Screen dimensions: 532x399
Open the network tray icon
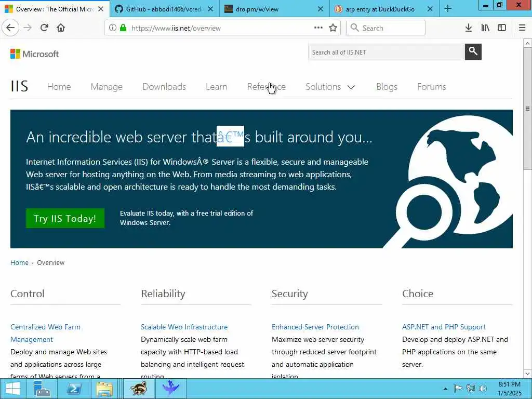click(470, 389)
